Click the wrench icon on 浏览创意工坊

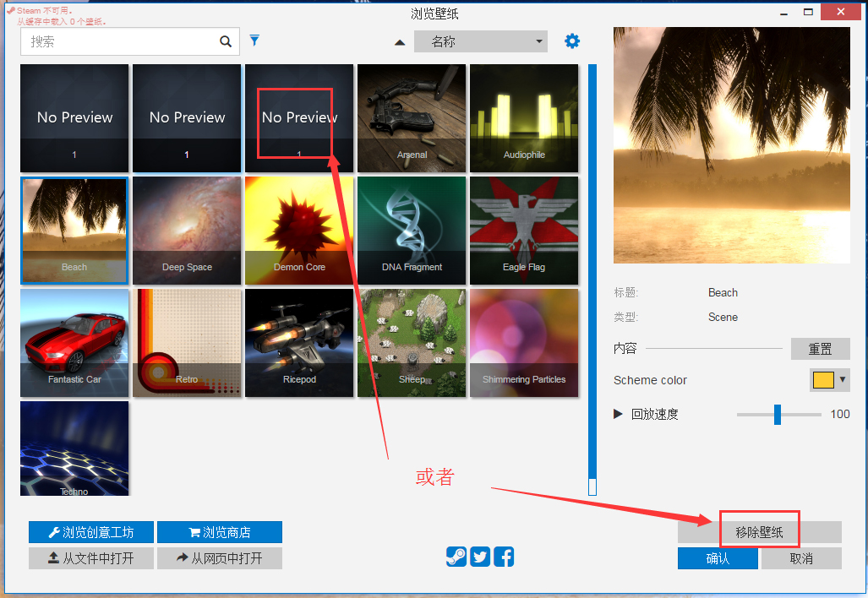pos(54,532)
